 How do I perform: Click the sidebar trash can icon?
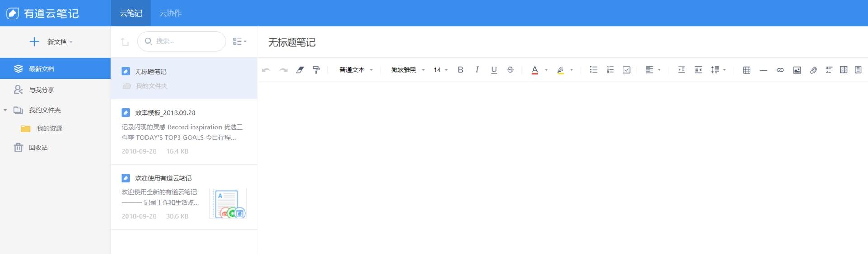(18, 147)
